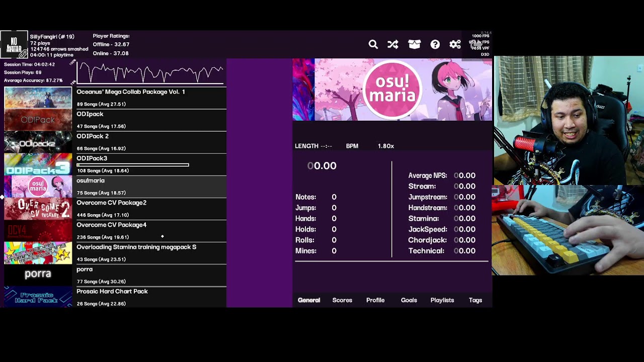Open the help question mark icon

pyautogui.click(x=435, y=44)
